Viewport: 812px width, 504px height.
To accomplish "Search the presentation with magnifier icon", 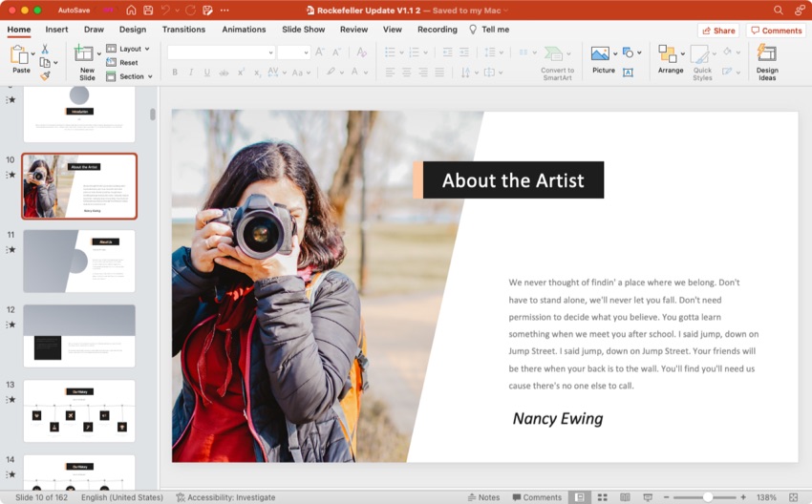I will 779,10.
